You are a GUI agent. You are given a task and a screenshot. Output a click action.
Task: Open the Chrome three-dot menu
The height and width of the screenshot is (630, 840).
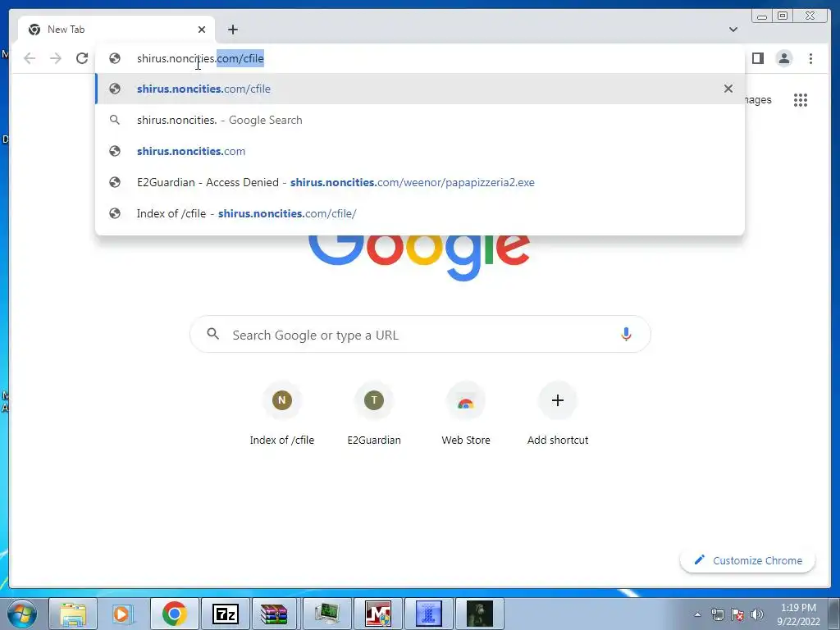point(810,58)
